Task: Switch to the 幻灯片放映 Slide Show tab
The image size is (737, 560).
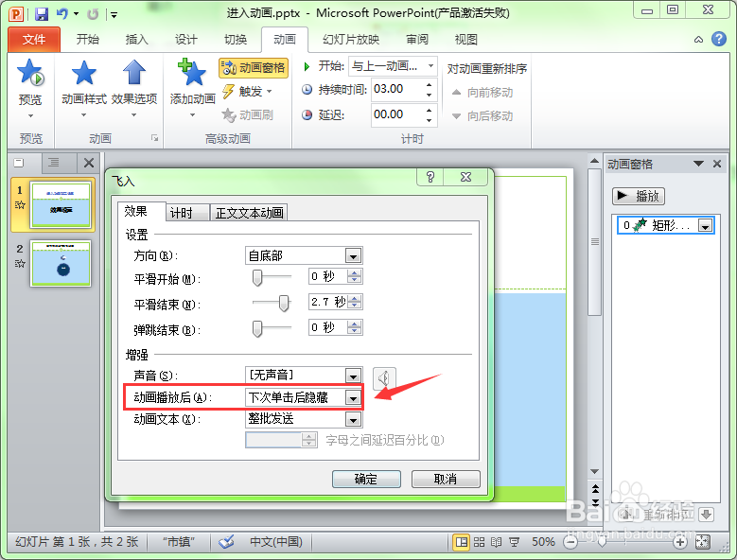Action: tap(351, 40)
